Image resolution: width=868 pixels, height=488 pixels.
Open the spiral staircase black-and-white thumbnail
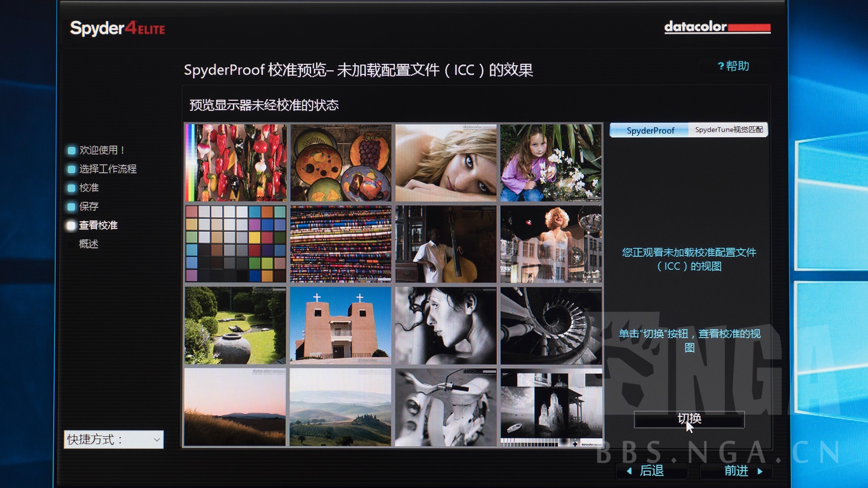pos(551,325)
